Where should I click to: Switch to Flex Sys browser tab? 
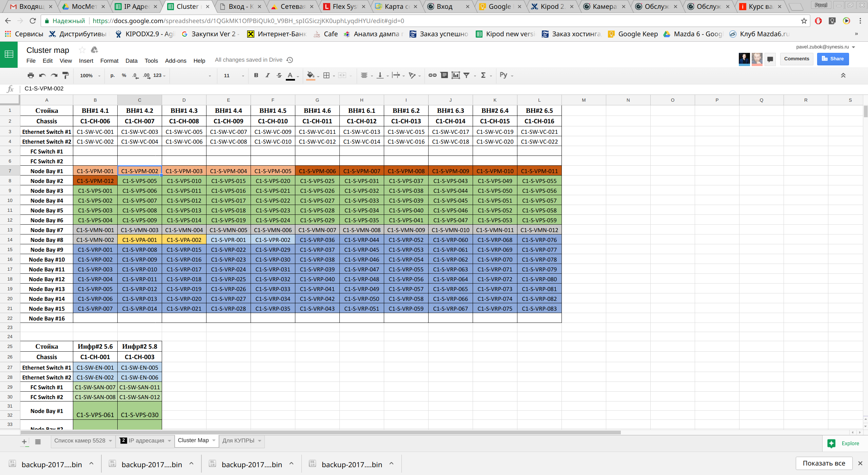pos(345,6)
